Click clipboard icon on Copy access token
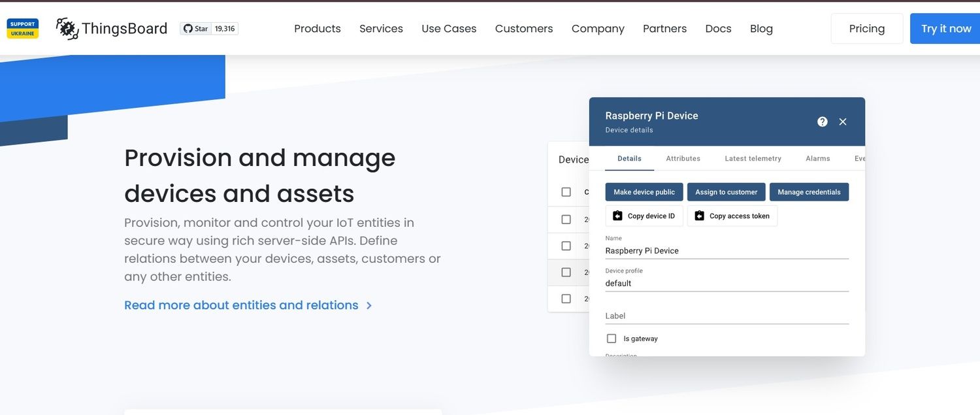 [699, 216]
